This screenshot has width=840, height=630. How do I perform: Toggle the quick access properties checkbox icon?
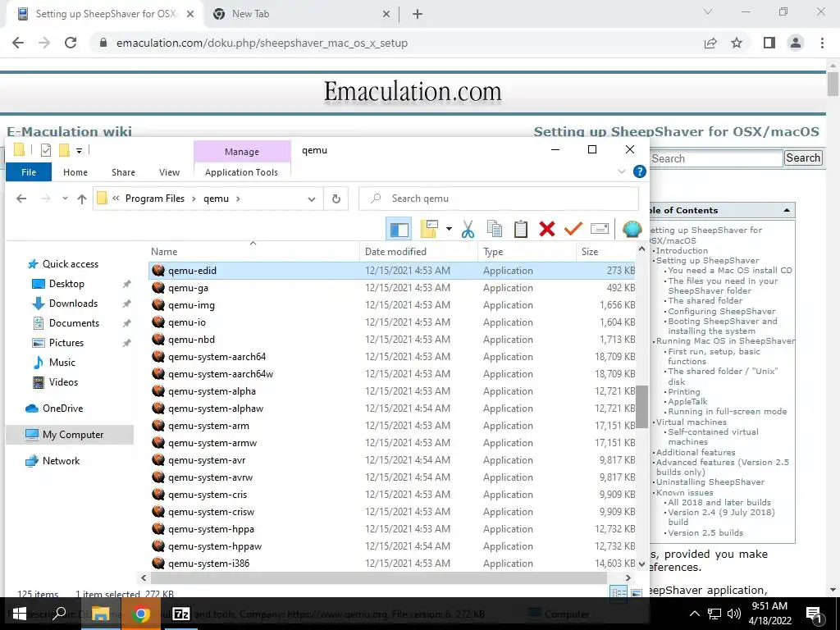click(x=46, y=151)
